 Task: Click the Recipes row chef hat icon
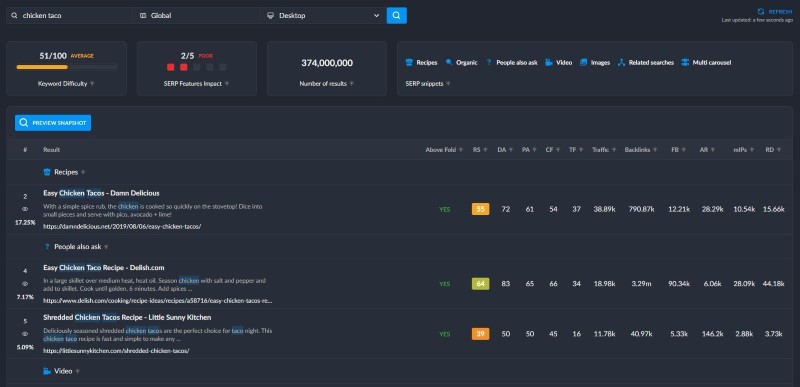47,172
